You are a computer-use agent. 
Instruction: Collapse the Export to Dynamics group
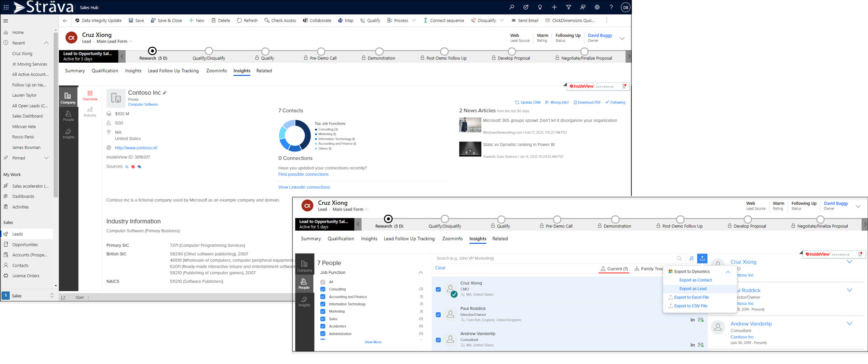pos(728,272)
